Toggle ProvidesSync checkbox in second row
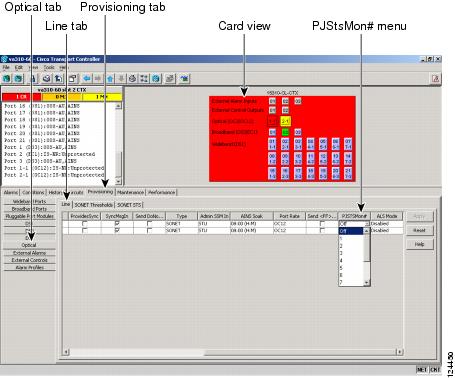Image resolution: width=455 pixels, height=378 pixels. click(x=85, y=230)
